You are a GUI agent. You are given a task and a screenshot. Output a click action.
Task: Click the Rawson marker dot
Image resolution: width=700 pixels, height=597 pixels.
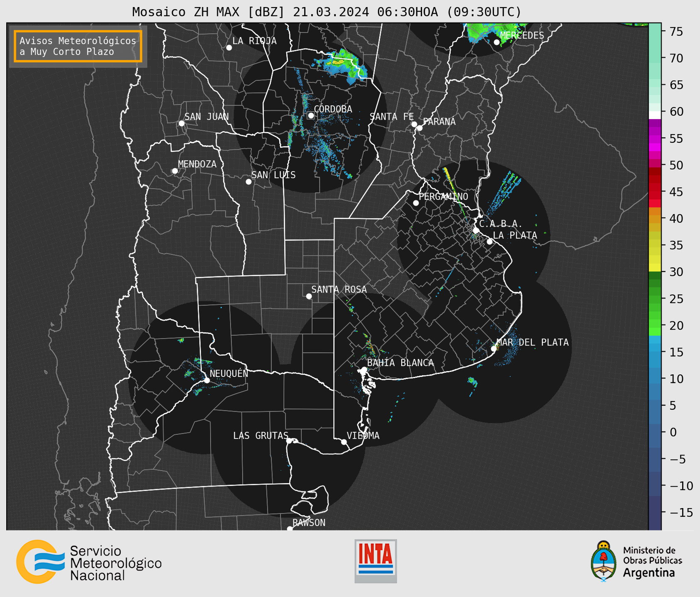[290, 528]
